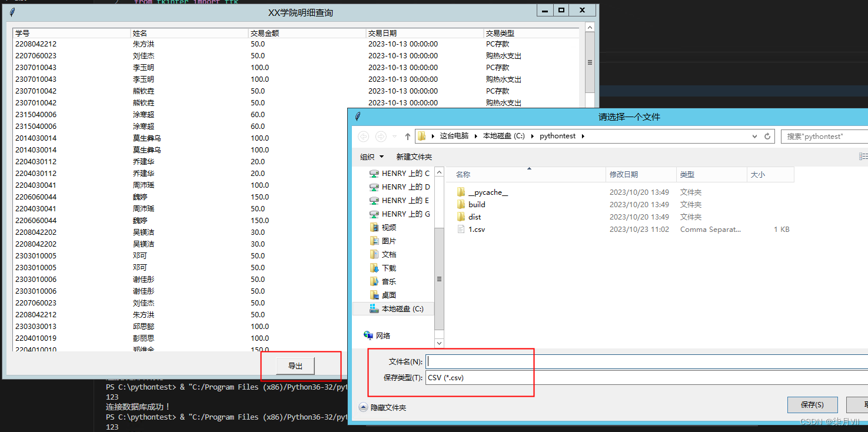Click the view options icon in file dialog
Viewport: 868px width, 432px height.
point(863,157)
